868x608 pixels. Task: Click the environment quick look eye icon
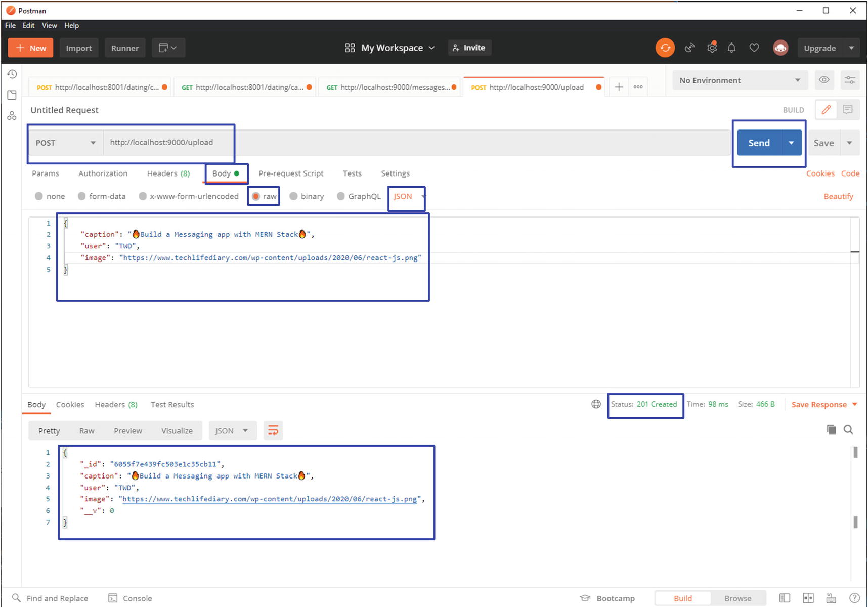click(824, 80)
